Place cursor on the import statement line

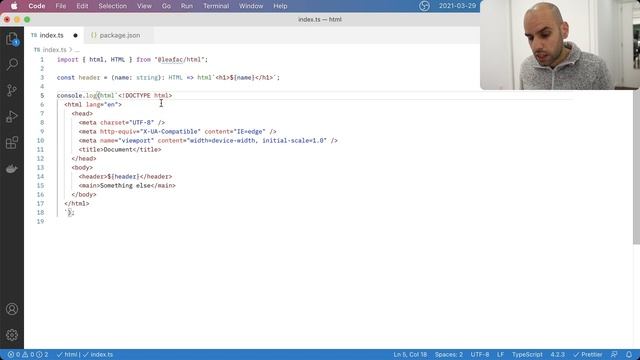[x=132, y=60]
